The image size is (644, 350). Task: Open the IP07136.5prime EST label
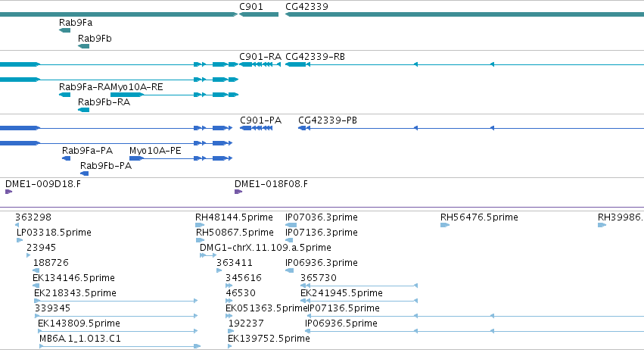pyautogui.click(x=344, y=308)
